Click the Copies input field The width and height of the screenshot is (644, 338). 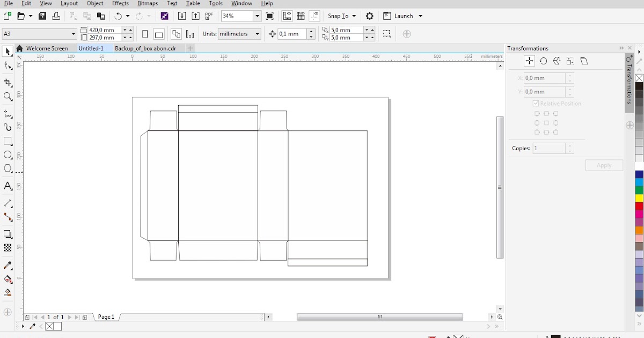click(550, 148)
